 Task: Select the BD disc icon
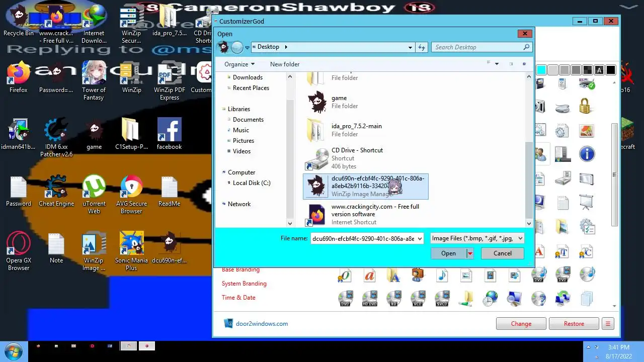pos(394,299)
